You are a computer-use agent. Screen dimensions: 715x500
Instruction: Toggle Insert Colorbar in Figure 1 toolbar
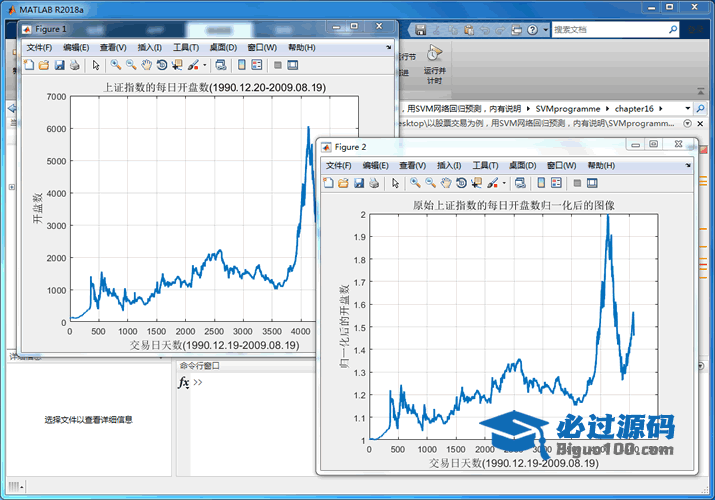coord(241,66)
